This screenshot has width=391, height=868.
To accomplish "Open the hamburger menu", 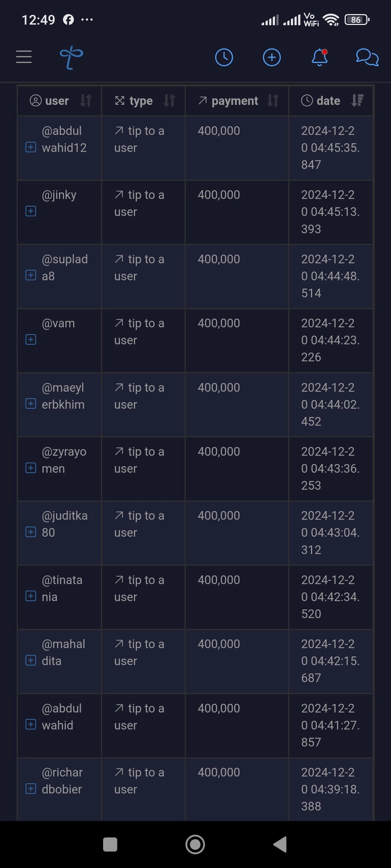I will (24, 57).
